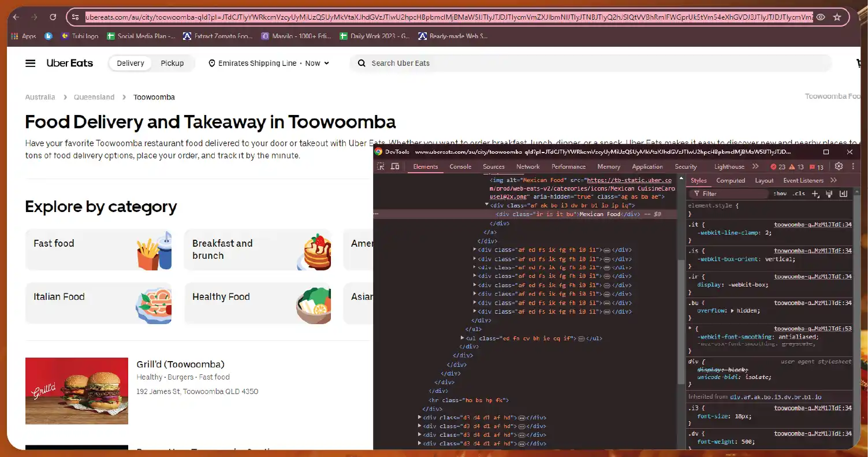Toggle the DevTools device toolbar icon
This screenshot has width=868, height=457.
click(395, 166)
